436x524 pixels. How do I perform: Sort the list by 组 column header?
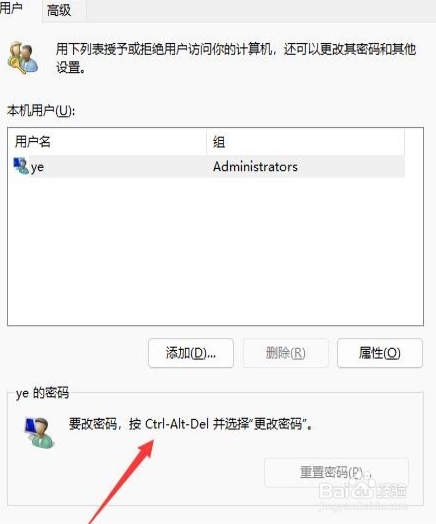tap(306, 142)
